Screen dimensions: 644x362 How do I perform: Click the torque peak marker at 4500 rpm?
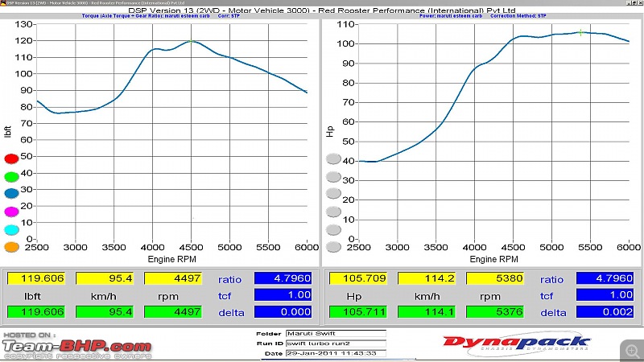point(191,41)
